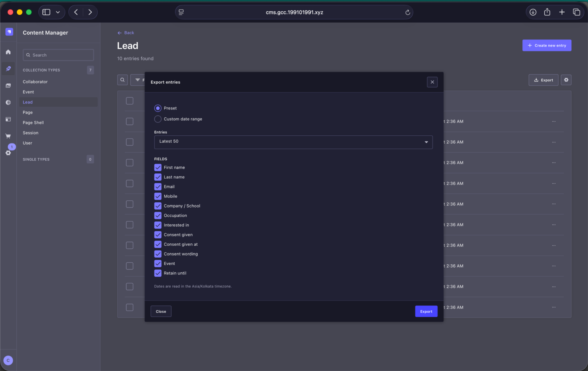Go back in Safari history
Screen dimensions: 588x371
[76, 12]
